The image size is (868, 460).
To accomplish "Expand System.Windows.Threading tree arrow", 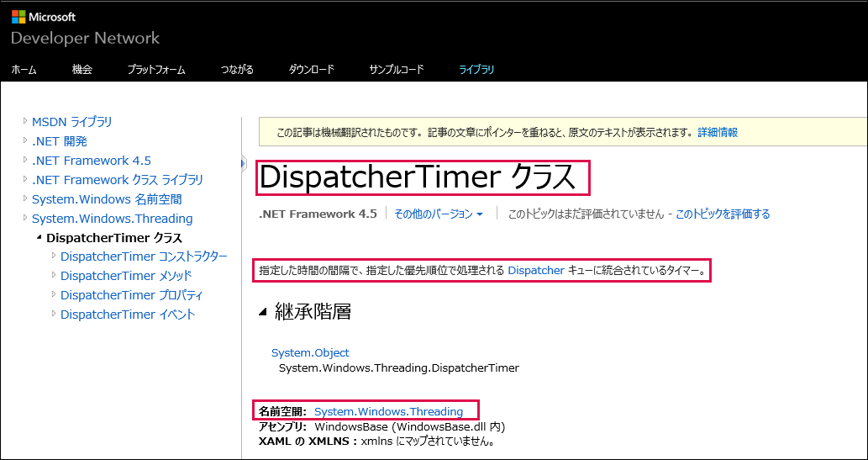I will [x=25, y=217].
